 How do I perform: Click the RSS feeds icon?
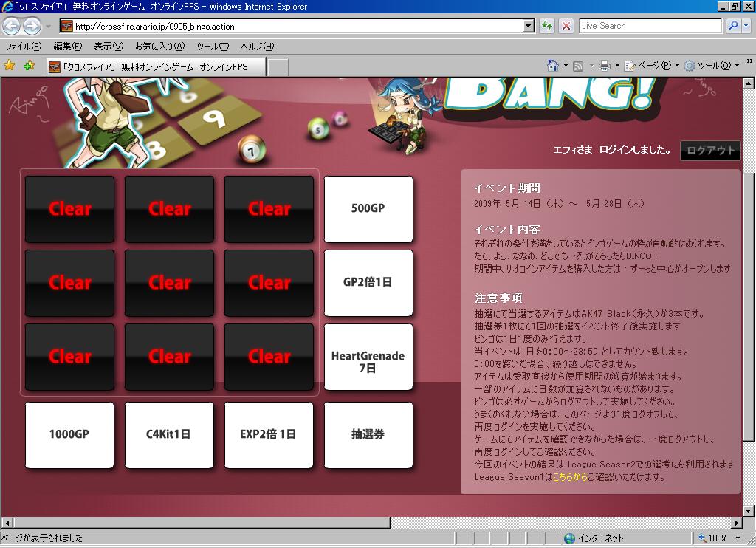(577, 66)
